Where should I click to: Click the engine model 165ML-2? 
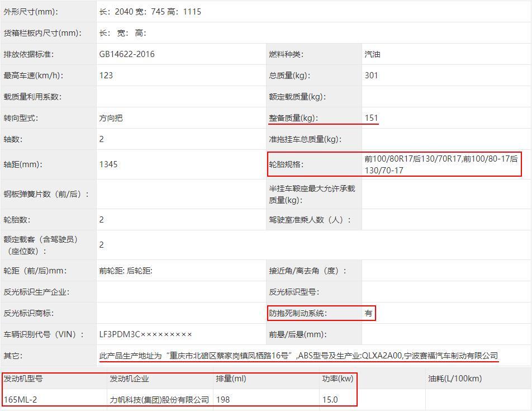(x=21, y=400)
